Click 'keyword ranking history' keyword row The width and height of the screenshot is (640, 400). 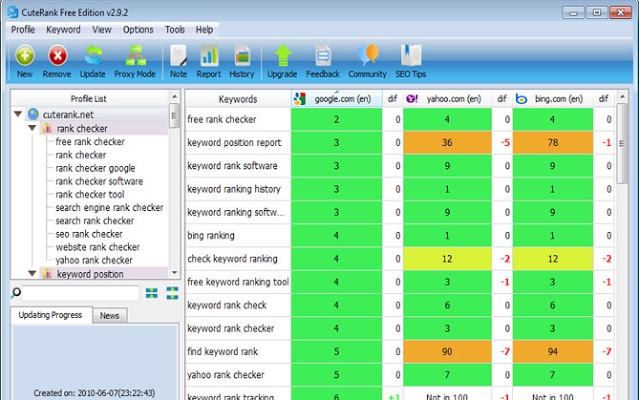point(234,189)
